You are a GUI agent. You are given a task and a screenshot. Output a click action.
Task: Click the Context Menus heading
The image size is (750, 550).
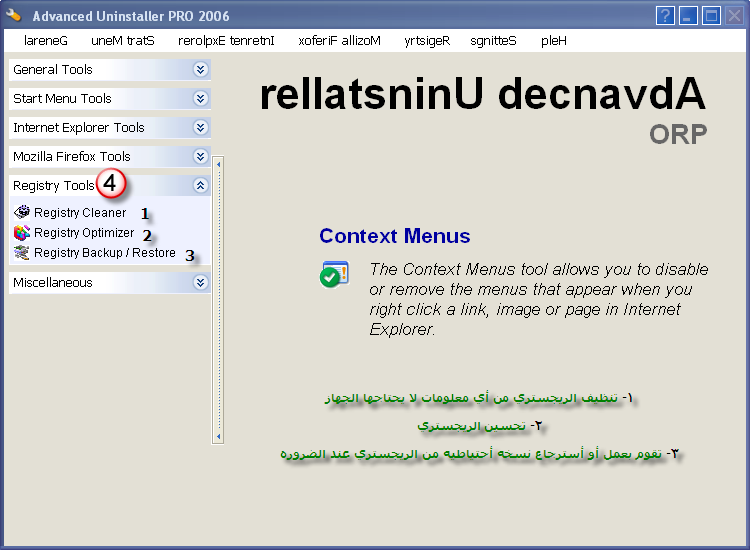coord(395,236)
